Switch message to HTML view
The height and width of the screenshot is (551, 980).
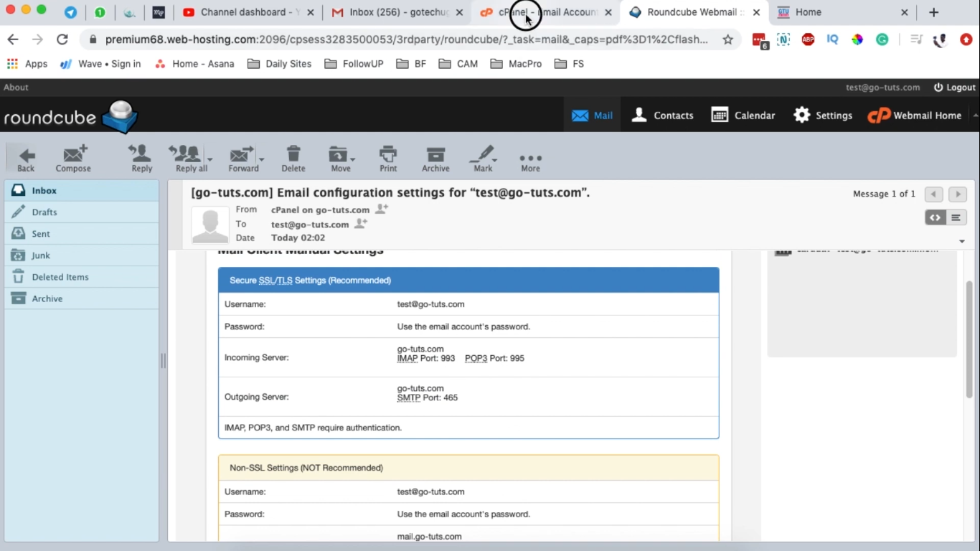point(935,217)
